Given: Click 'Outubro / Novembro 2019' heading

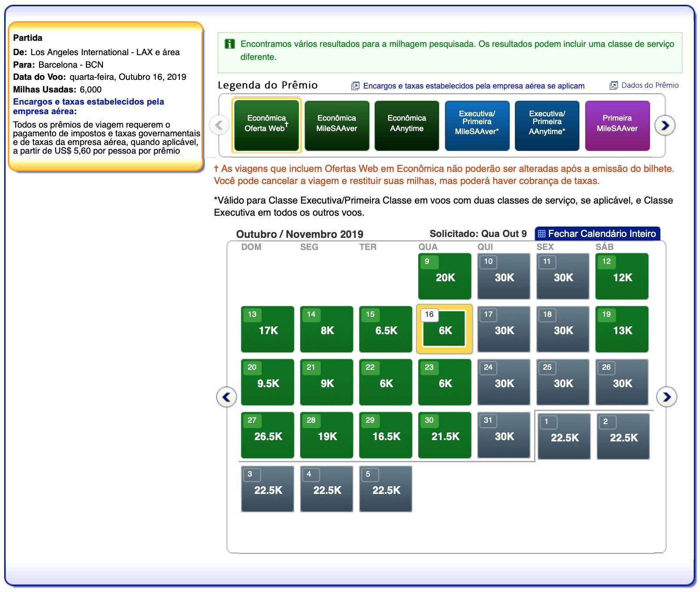Looking at the screenshot, I should (x=300, y=234).
